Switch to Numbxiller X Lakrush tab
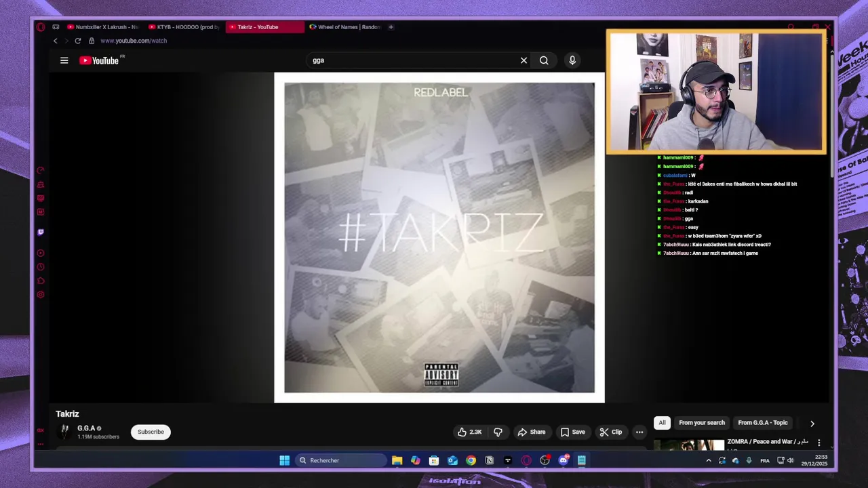868x488 pixels. point(102,27)
